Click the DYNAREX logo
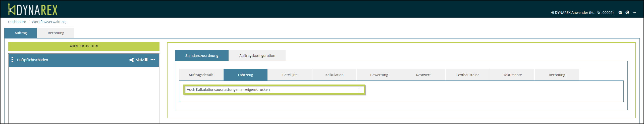Screen dimensions: 644x124 [x=33, y=10]
